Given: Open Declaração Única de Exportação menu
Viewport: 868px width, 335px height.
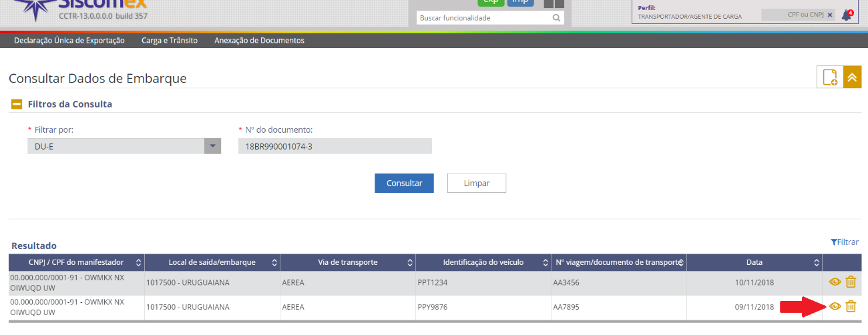Looking at the screenshot, I should pos(69,41).
